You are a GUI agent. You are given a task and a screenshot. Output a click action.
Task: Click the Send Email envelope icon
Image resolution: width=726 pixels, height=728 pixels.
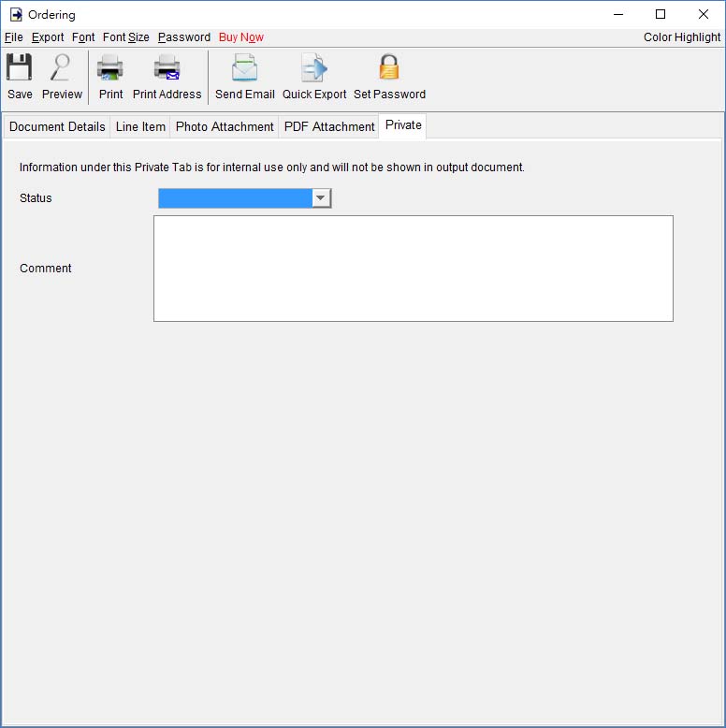coord(244,66)
